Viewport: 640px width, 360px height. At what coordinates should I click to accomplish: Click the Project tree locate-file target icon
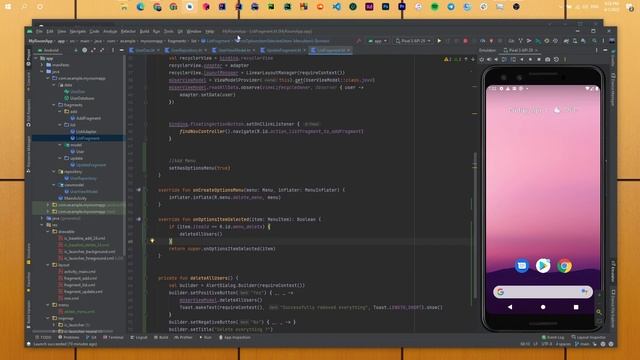(84, 50)
